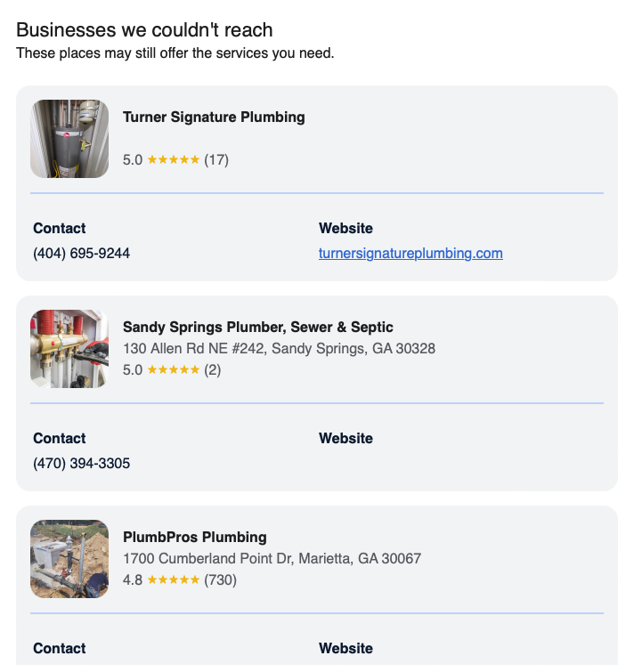
Task: Click the 130 Allen Rd NE address
Action: 279,349
